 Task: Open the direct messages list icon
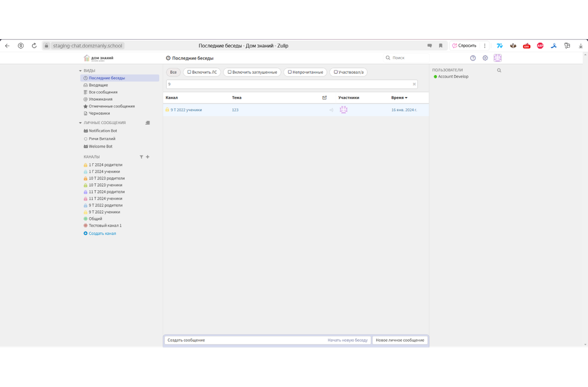click(148, 123)
